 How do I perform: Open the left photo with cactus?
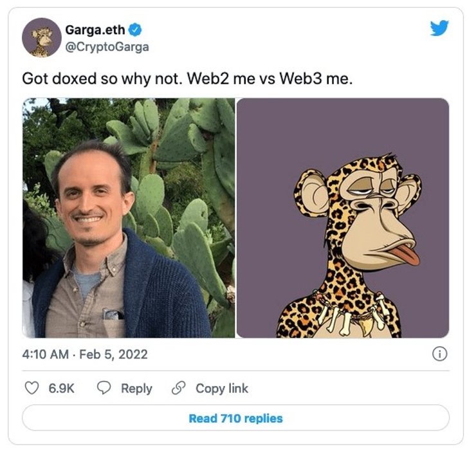tap(129, 217)
